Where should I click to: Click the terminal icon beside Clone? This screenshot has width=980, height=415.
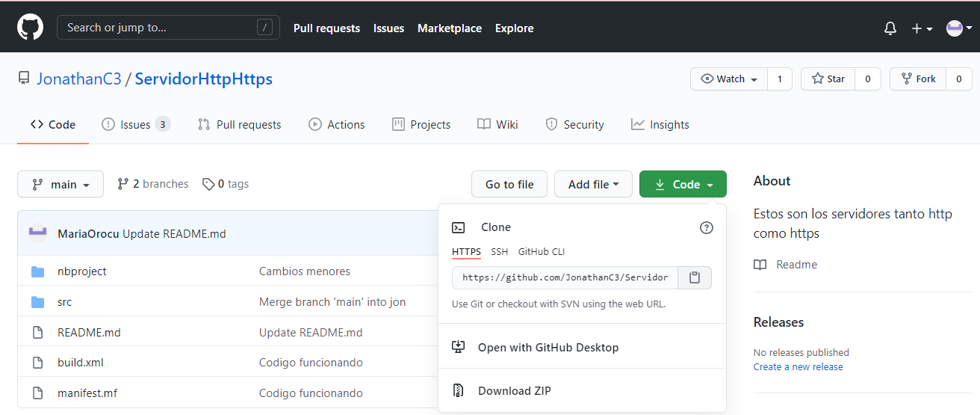point(459,228)
